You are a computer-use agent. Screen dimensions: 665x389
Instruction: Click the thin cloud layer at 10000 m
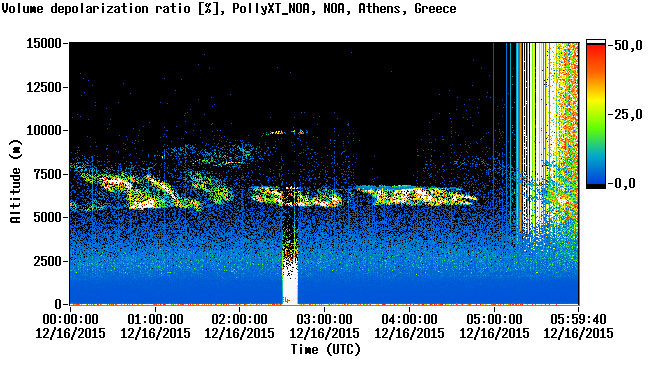pos(285,132)
